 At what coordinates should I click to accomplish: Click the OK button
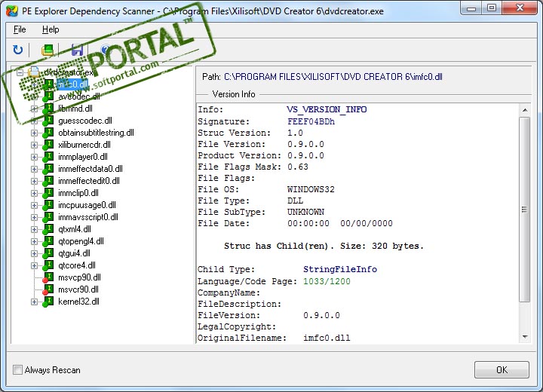[502, 370]
